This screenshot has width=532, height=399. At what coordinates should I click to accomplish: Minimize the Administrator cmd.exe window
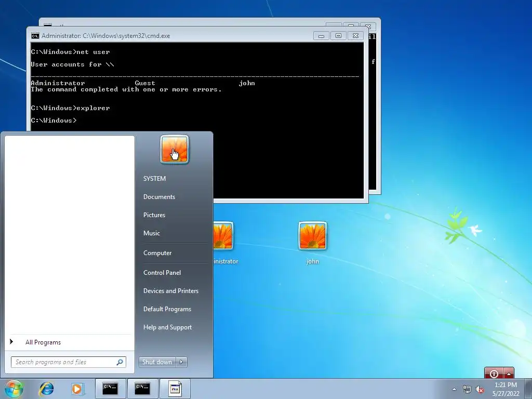coord(321,36)
